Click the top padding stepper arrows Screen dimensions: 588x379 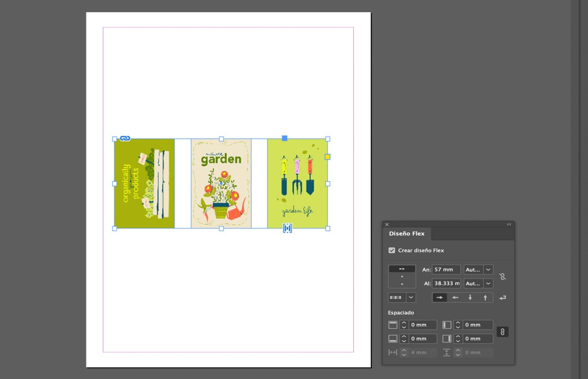coord(404,325)
